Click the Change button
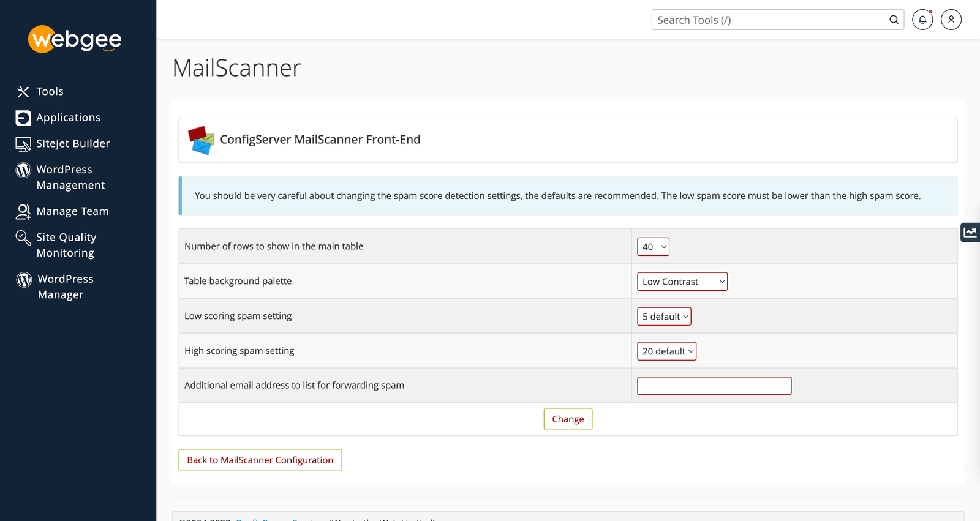Image resolution: width=980 pixels, height=521 pixels. pyautogui.click(x=568, y=419)
